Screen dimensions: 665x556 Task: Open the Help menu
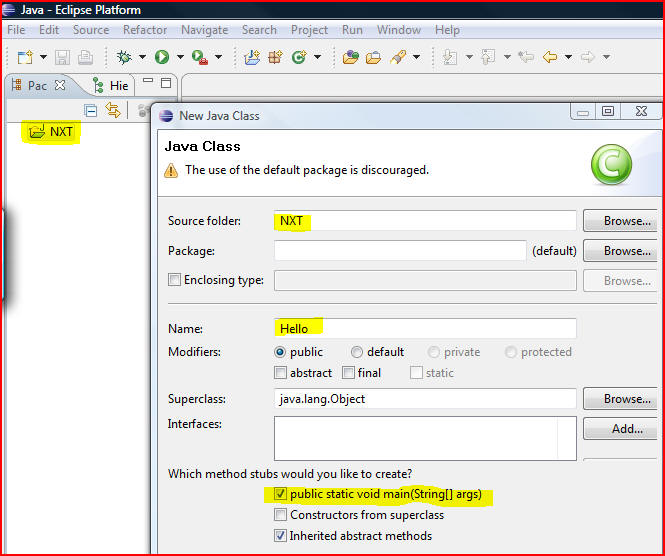click(447, 30)
